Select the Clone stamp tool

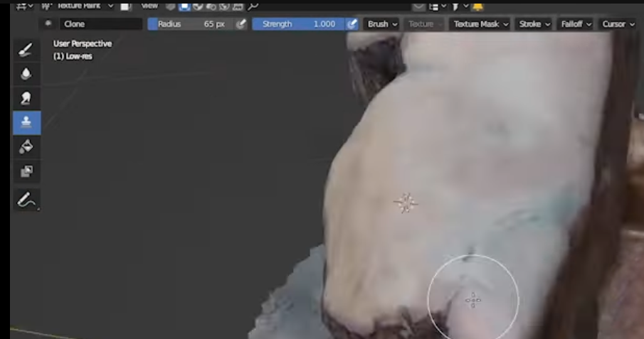(27, 123)
